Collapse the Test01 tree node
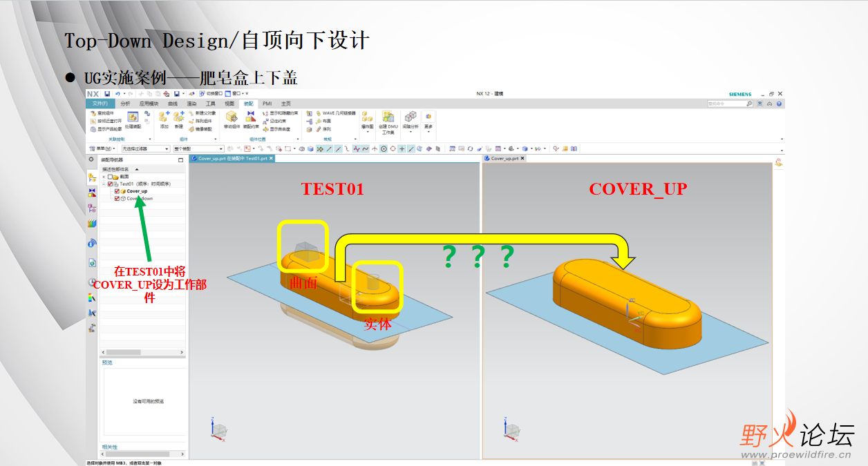Screen dimensions: 868x466 104,184
